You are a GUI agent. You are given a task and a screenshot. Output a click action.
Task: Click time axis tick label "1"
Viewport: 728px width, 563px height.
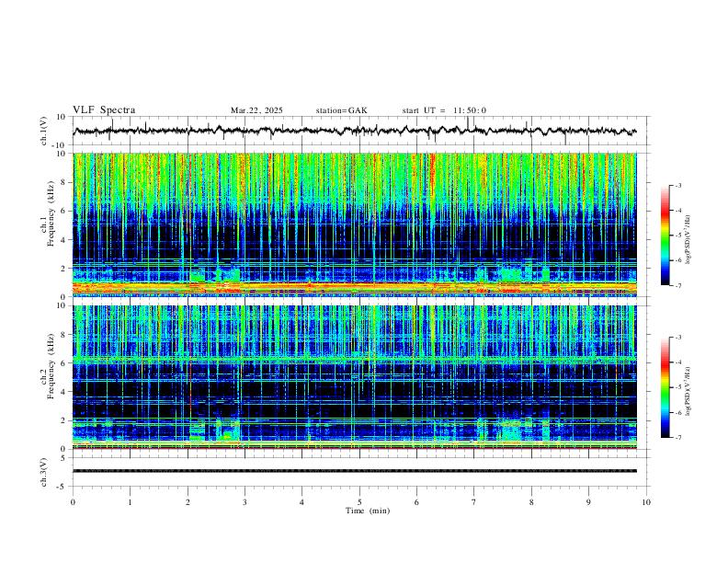(130, 502)
